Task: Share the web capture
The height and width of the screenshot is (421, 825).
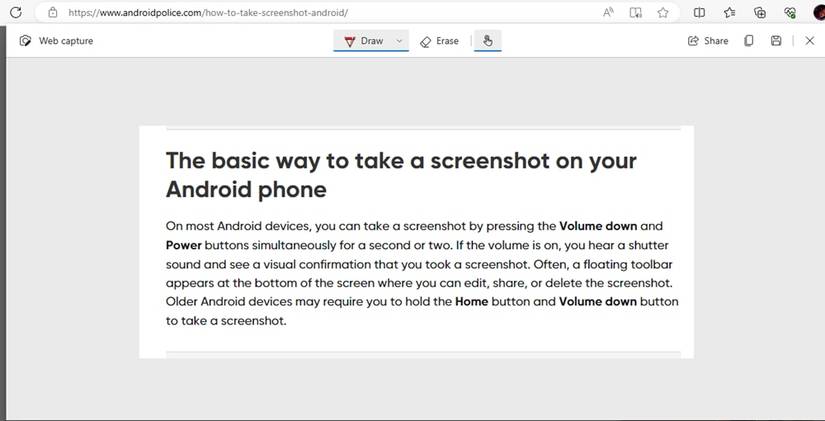Action: pos(708,41)
